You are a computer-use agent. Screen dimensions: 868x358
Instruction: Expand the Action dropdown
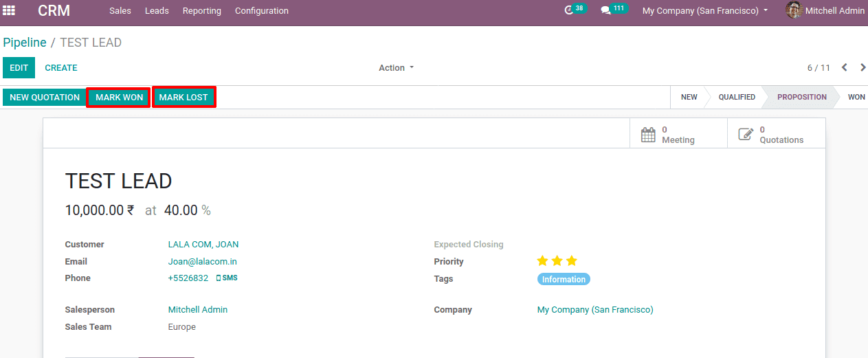pyautogui.click(x=397, y=68)
